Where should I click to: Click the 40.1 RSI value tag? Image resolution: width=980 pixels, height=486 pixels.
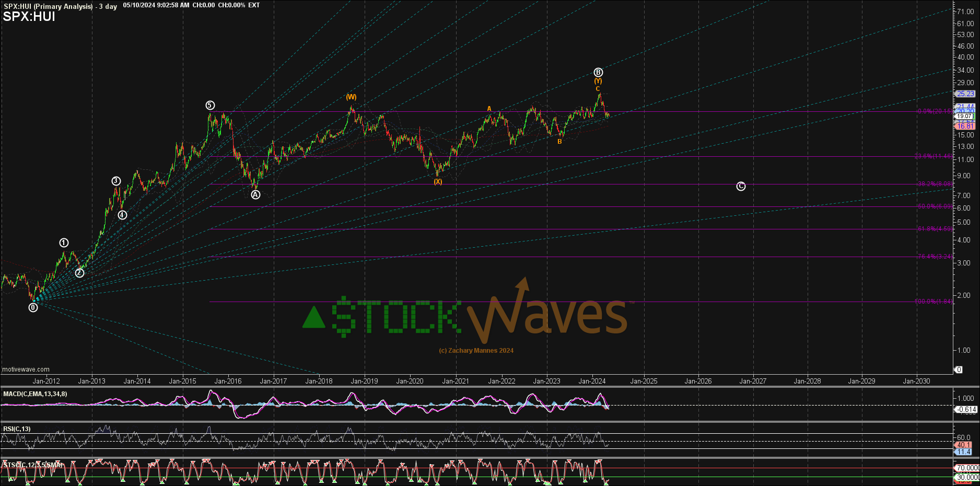[963, 445]
